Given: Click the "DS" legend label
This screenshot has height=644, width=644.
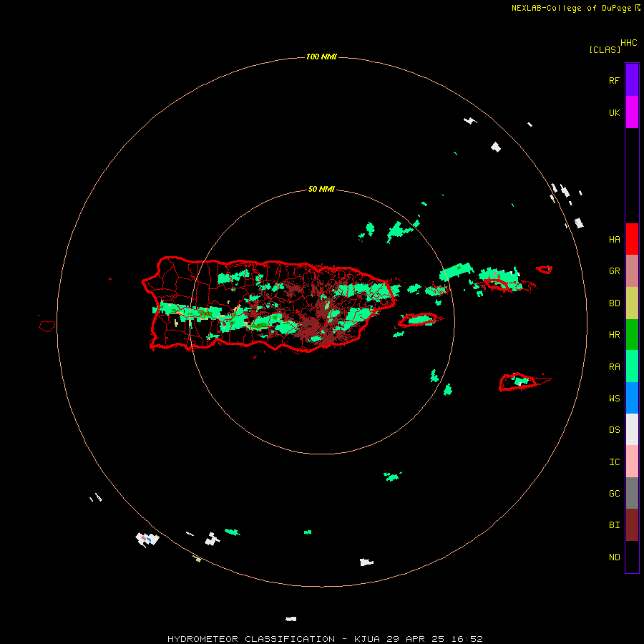Looking at the screenshot, I should (614, 430).
